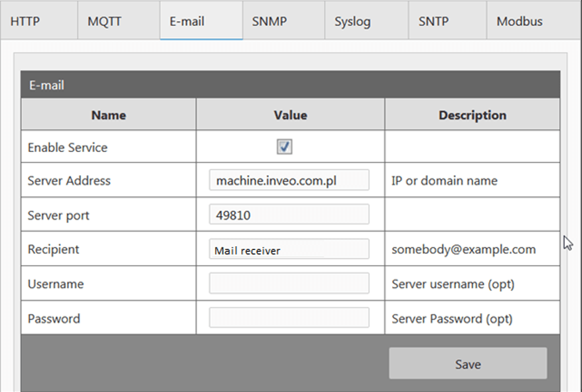The width and height of the screenshot is (582, 392).
Task: Toggle the Enable Service checkbox
Action: [285, 147]
